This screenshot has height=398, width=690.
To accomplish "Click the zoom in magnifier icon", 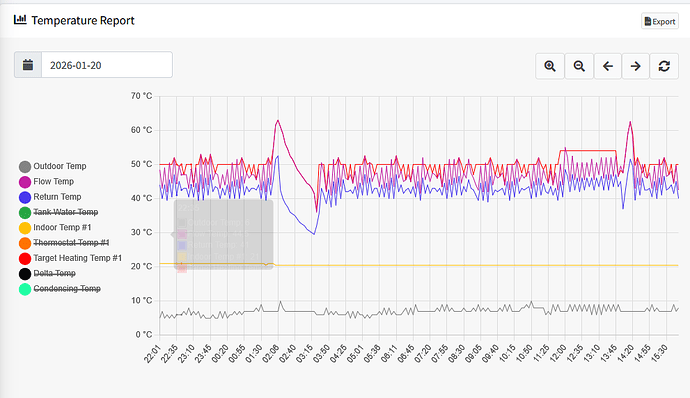I will click(550, 66).
